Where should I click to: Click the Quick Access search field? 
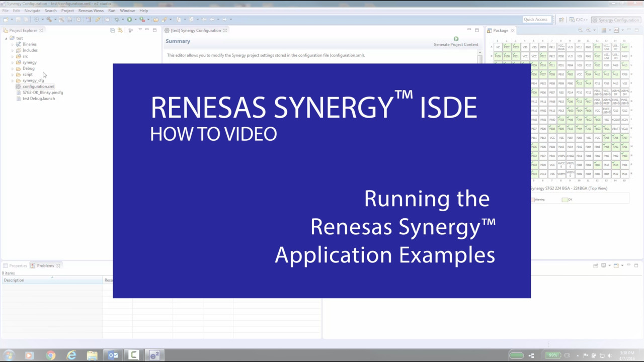(535, 20)
